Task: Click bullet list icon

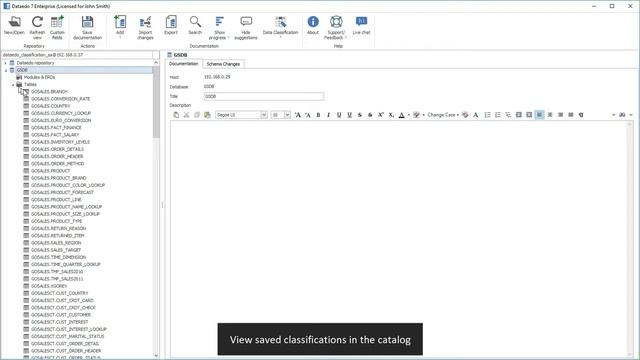Action: click(487, 115)
